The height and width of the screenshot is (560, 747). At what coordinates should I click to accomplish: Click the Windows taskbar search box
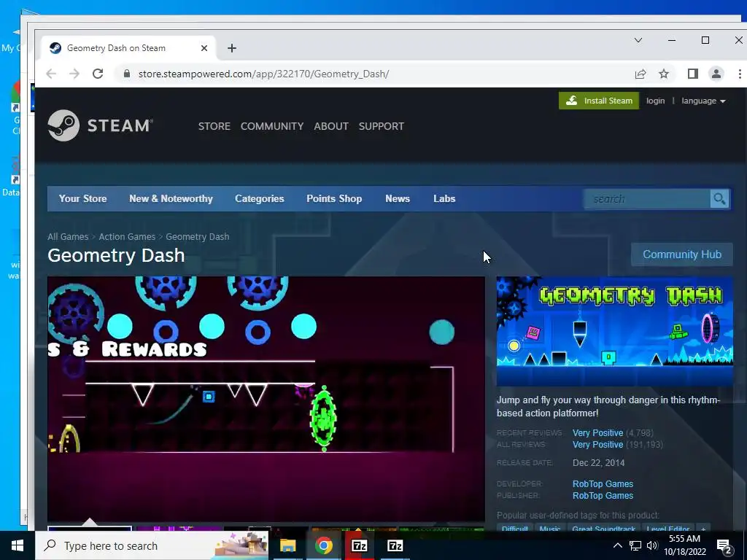(152, 545)
